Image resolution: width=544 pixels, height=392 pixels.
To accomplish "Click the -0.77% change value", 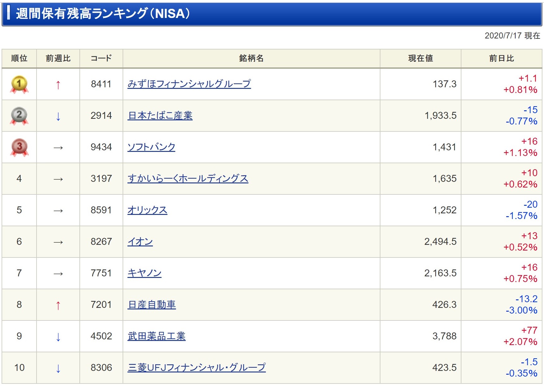I will (521, 121).
